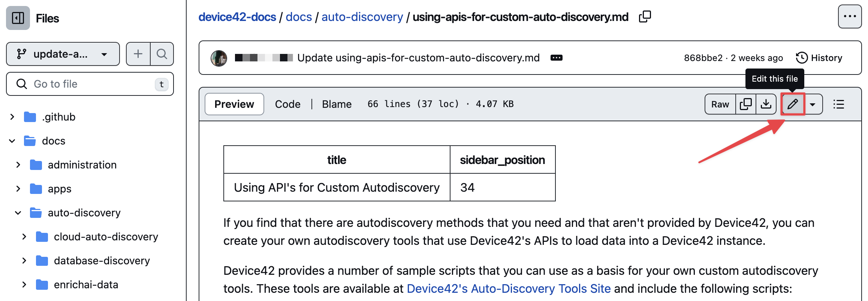Switch to the Code tab
Viewport: 868px width, 301px height.
point(287,104)
